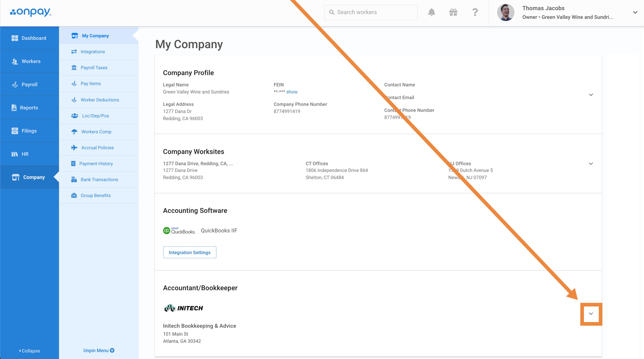Click the HR books icon
644x359 pixels.
coord(15,154)
